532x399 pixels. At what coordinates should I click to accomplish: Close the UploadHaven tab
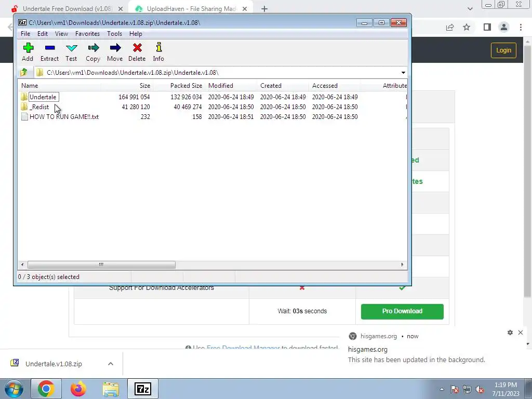tap(245, 9)
